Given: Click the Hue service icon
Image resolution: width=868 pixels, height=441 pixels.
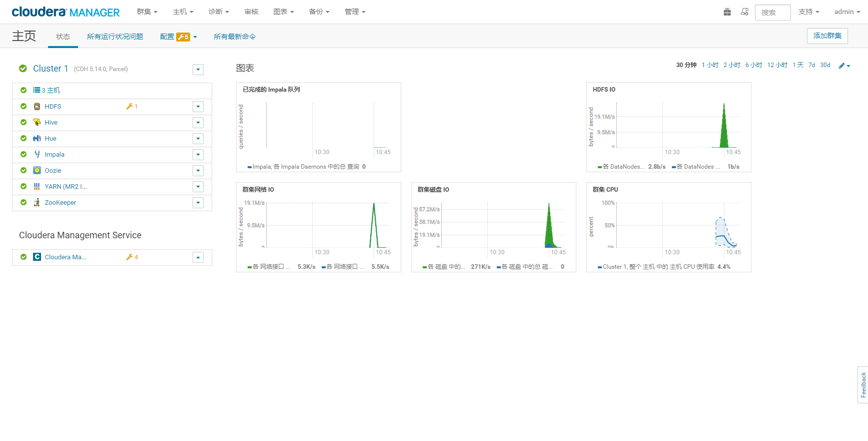Looking at the screenshot, I should click(x=37, y=138).
